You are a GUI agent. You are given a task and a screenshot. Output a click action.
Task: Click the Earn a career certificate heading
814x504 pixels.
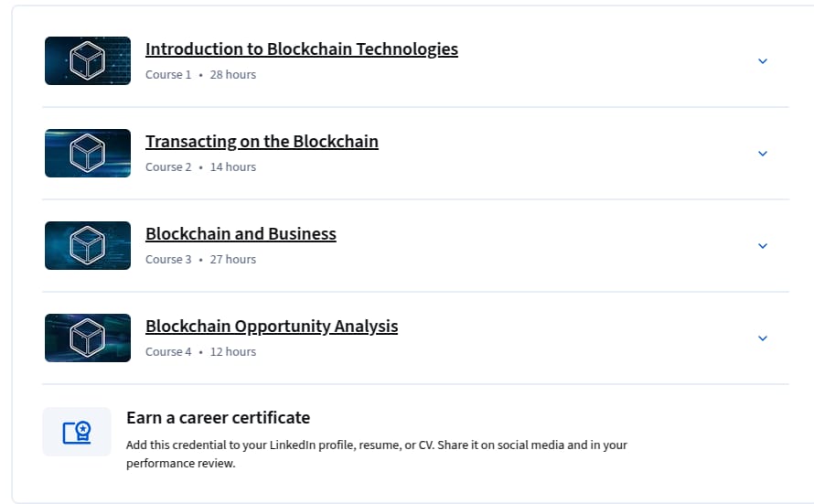(x=218, y=418)
